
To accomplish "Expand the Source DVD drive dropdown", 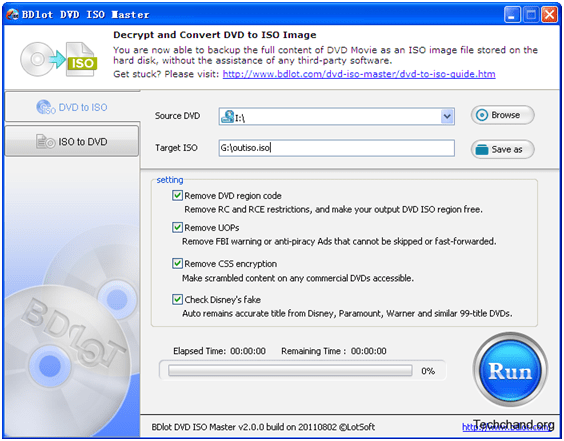I will 447,117.
